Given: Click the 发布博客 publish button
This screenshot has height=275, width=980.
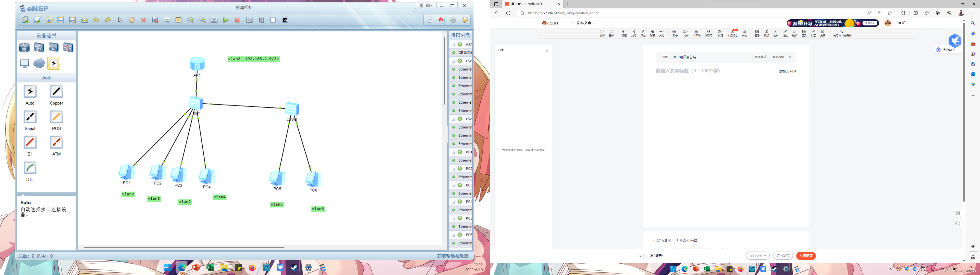Looking at the screenshot, I should 806,256.
